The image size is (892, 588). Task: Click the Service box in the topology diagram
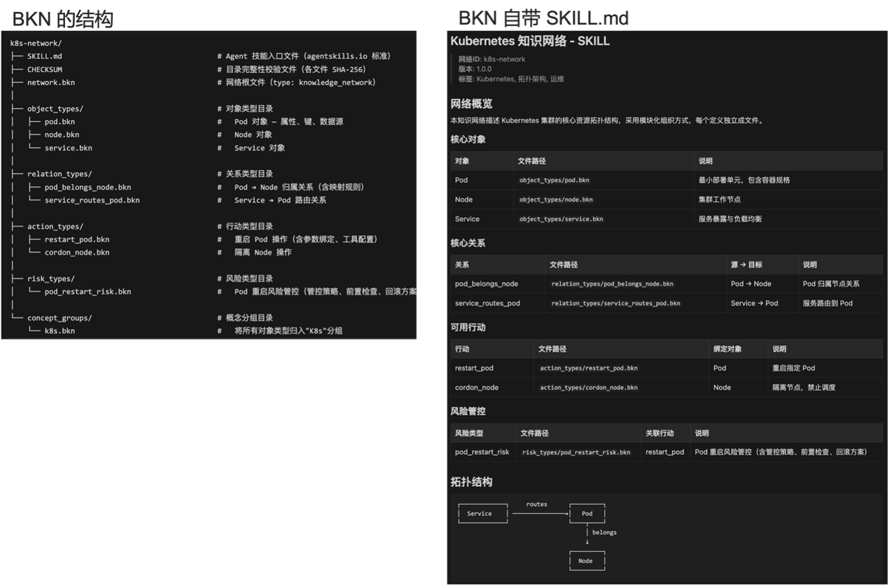(482, 513)
